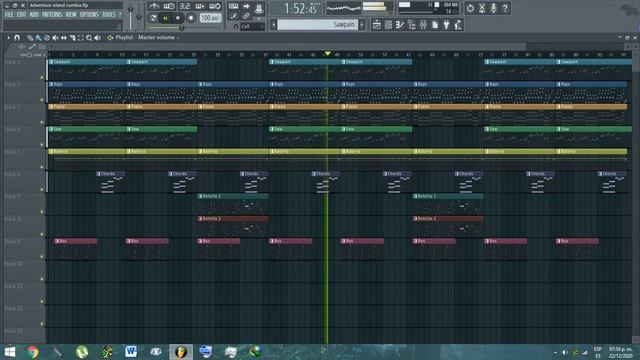Open the FILE menu
The height and width of the screenshot is (360, 640).
(9, 14)
